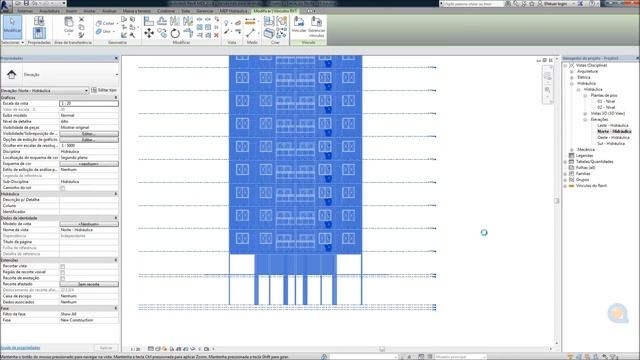Open the Selecionar dropdown under Modificar
This screenshot has width=640, height=360.
pyautogui.click(x=12, y=42)
